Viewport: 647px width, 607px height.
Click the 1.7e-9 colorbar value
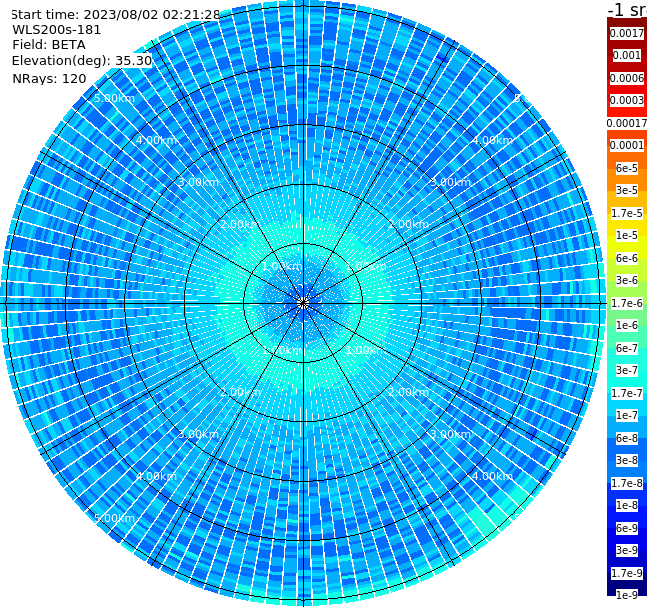[x=627, y=573]
